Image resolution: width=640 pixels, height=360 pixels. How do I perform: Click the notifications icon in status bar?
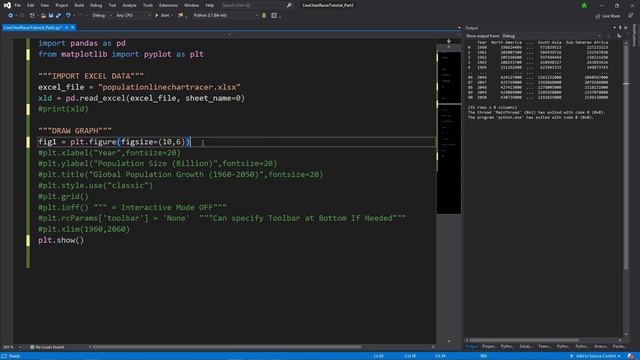point(631,356)
